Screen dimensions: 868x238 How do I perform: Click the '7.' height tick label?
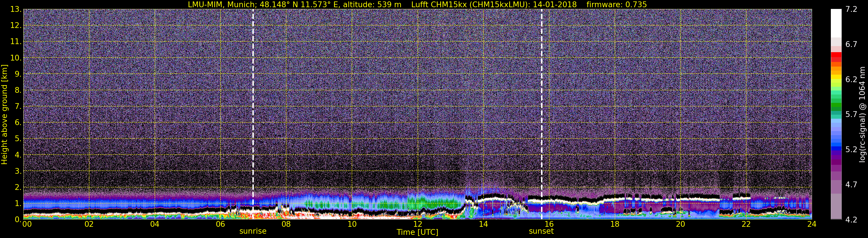pos(18,106)
